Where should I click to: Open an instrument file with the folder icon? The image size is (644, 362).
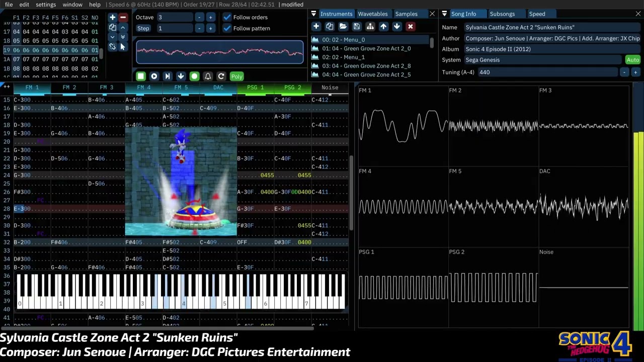click(343, 27)
